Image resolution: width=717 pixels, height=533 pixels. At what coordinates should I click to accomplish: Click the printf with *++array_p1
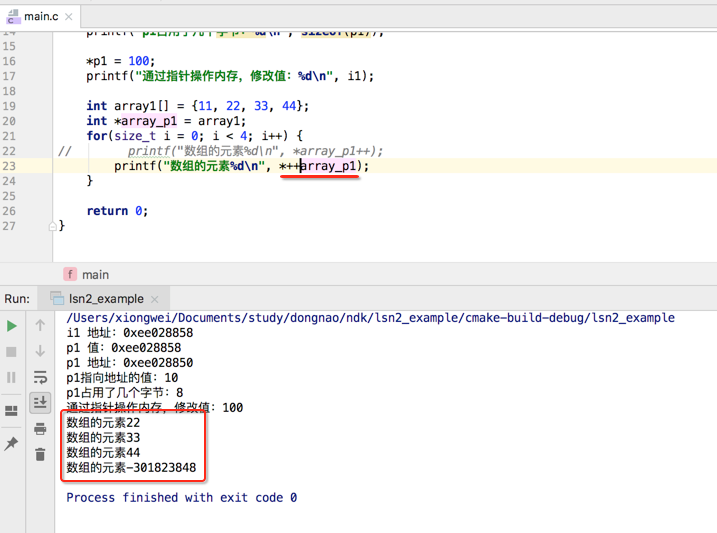point(241,166)
